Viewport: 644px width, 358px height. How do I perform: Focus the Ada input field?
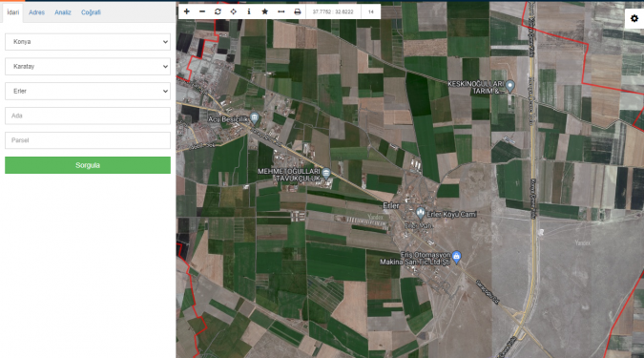coord(88,116)
